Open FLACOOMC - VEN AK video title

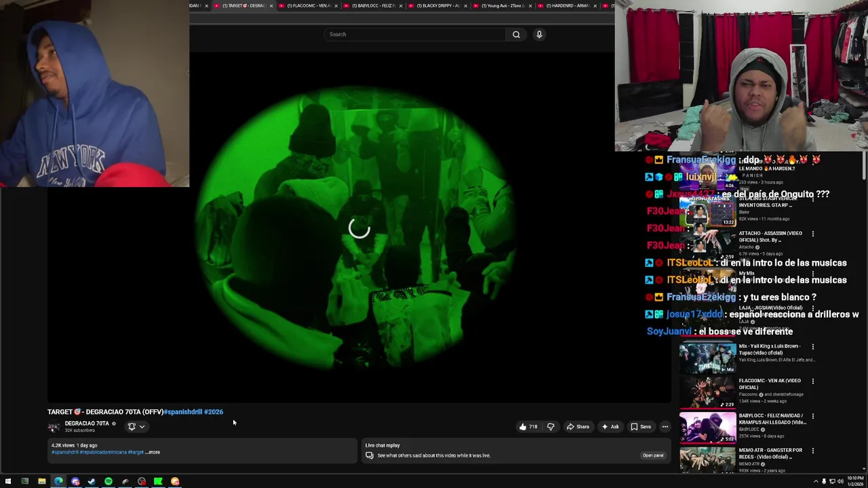(770, 384)
